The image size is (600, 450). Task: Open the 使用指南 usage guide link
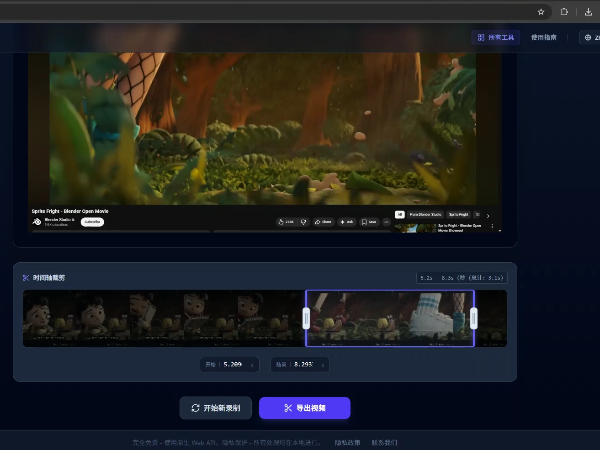pyautogui.click(x=543, y=37)
